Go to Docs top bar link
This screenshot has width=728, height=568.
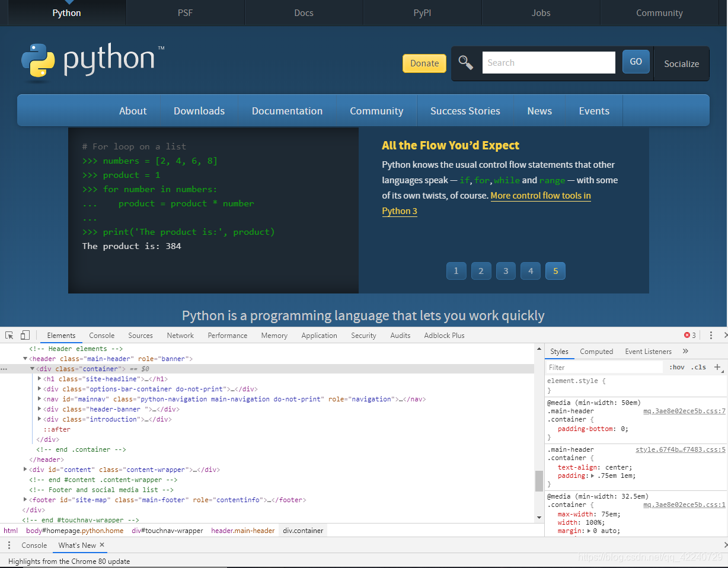304,13
